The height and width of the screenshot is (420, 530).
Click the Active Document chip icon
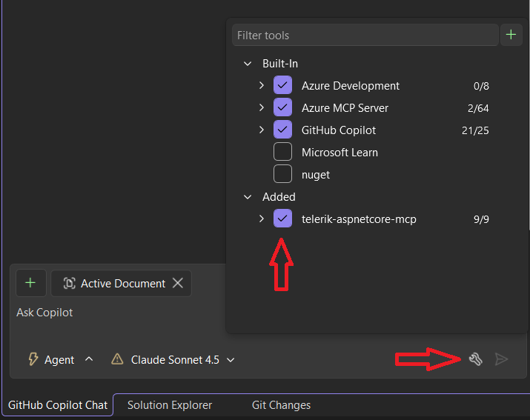[69, 283]
